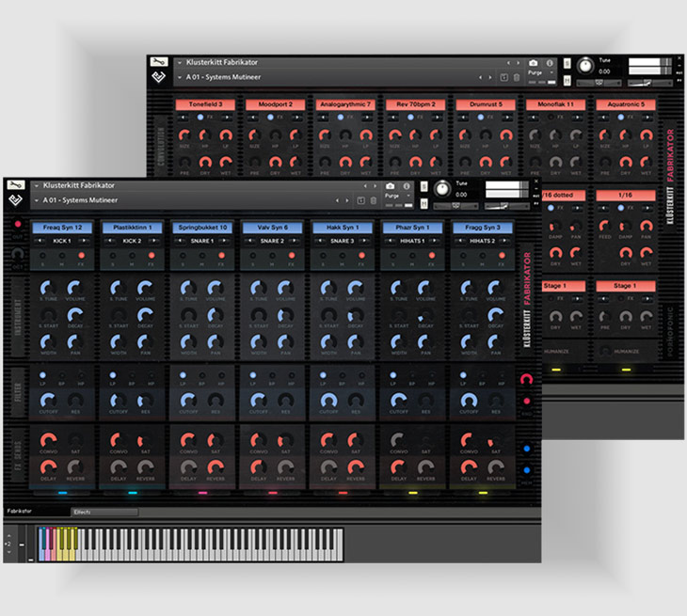Image resolution: width=687 pixels, height=616 pixels.
Task: Click the trash icon in the back window header
Action: pyautogui.click(x=517, y=77)
